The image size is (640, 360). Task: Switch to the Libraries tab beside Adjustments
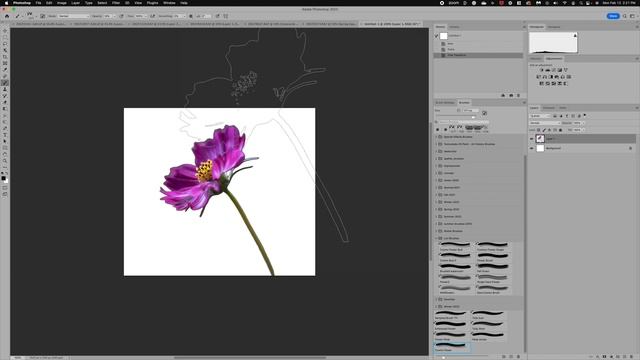coord(536,58)
